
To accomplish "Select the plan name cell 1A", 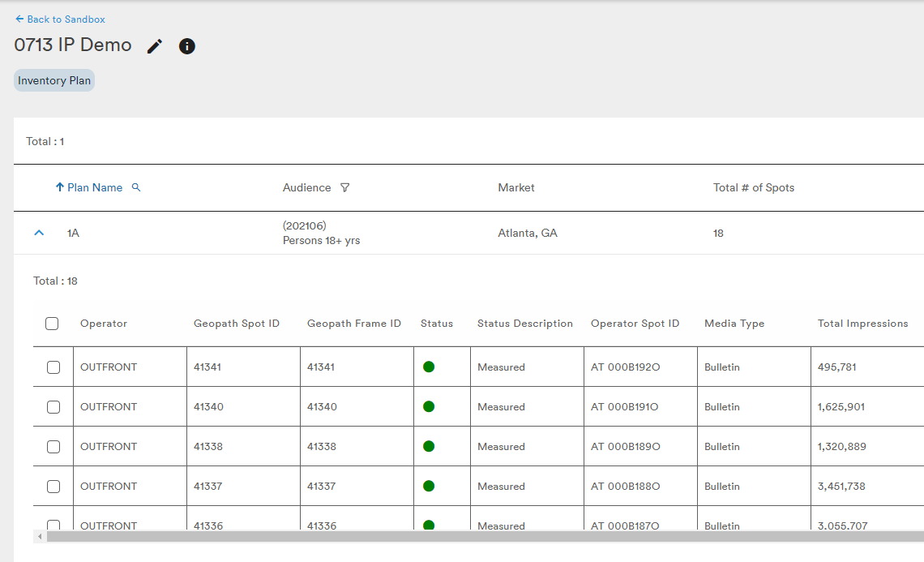I will pyautogui.click(x=73, y=233).
